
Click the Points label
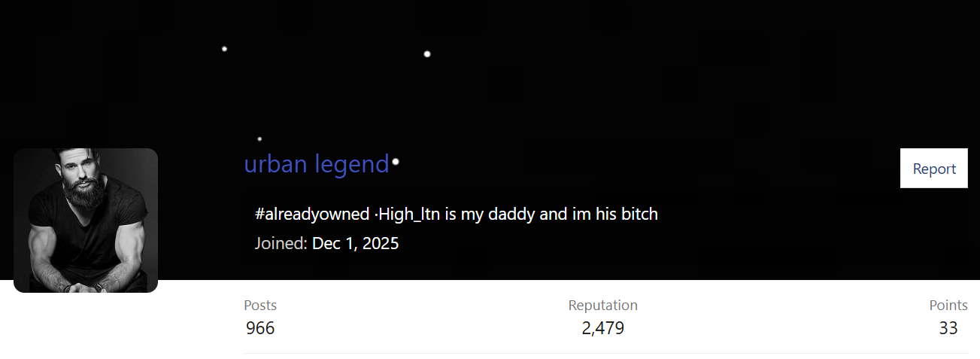tap(948, 305)
